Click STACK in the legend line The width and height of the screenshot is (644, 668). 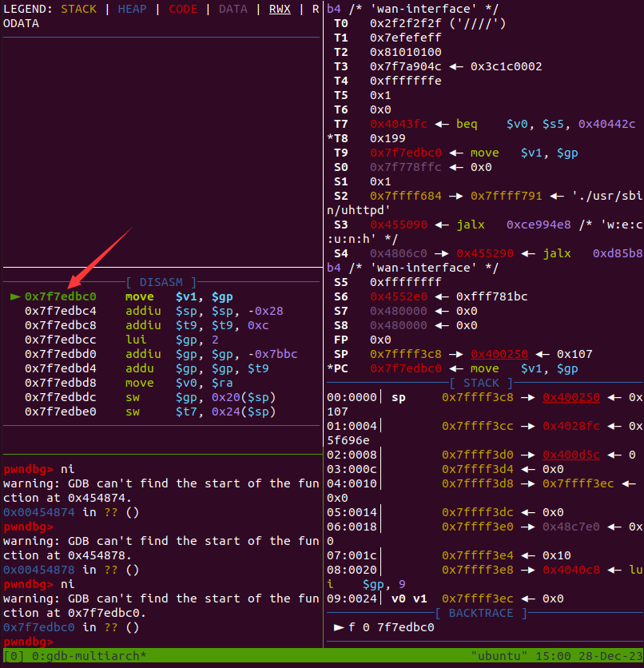coord(78,9)
